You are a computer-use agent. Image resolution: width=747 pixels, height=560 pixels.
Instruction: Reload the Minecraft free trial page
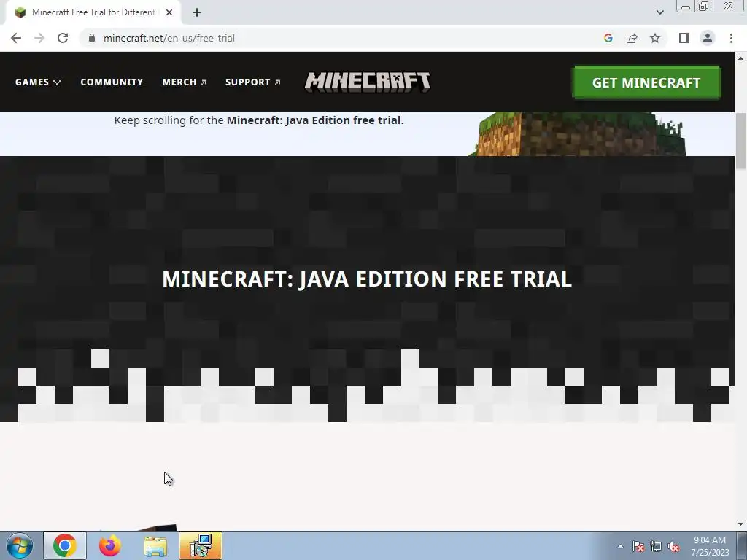pos(63,38)
